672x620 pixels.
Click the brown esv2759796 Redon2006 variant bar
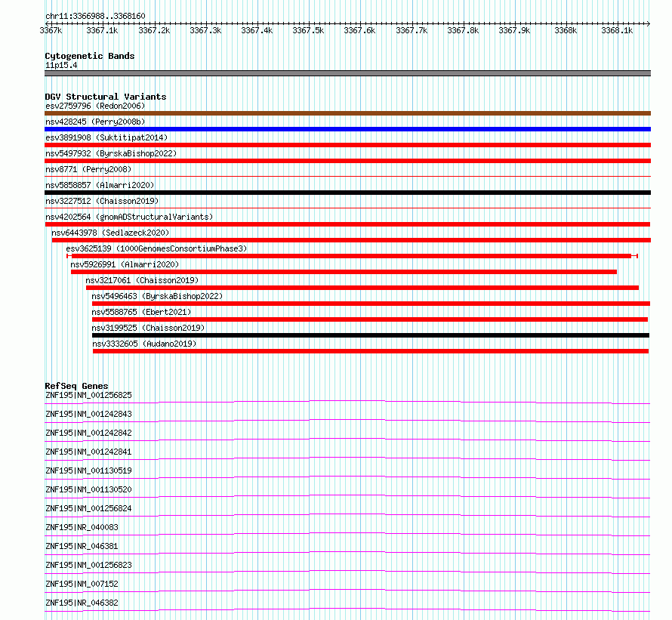click(347, 113)
